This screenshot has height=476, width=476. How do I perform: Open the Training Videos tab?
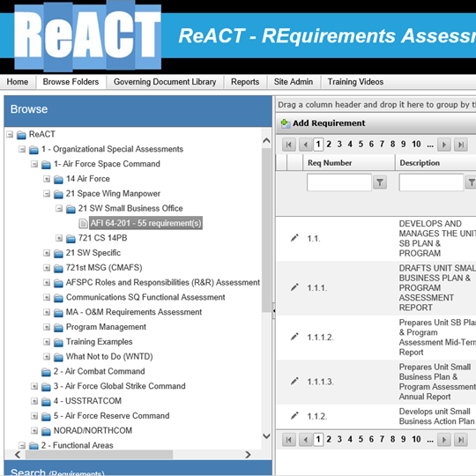pyautogui.click(x=355, y=82)
